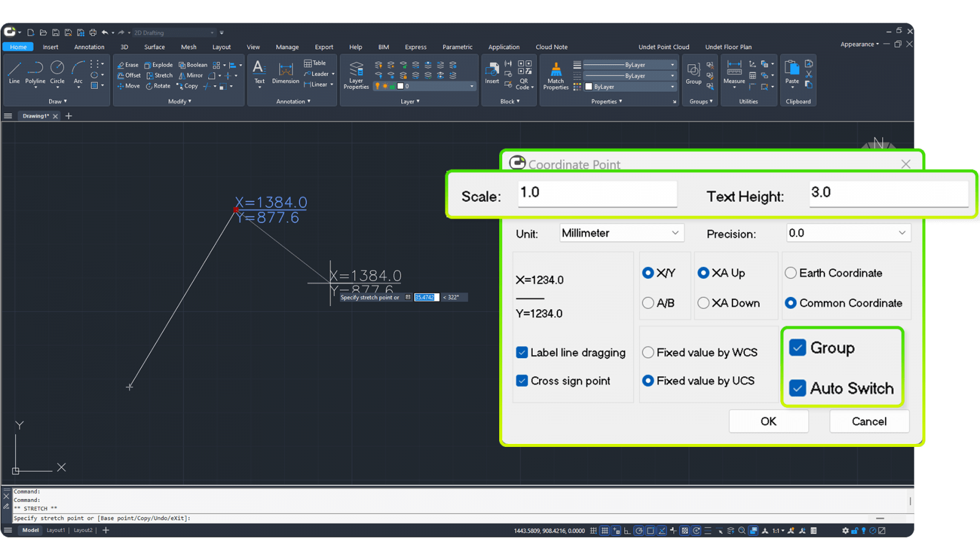Open the Layer Properties icon

point(356,69)
